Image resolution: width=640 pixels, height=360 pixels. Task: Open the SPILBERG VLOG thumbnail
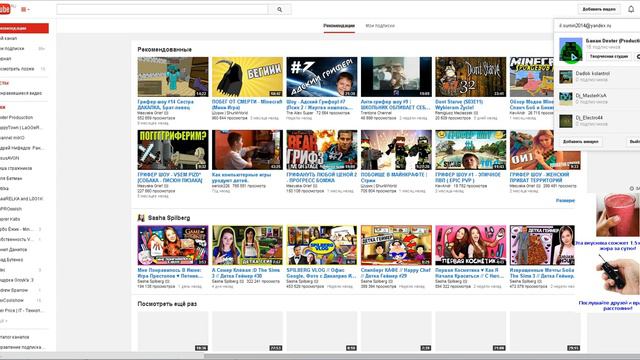tap(322, 245)
